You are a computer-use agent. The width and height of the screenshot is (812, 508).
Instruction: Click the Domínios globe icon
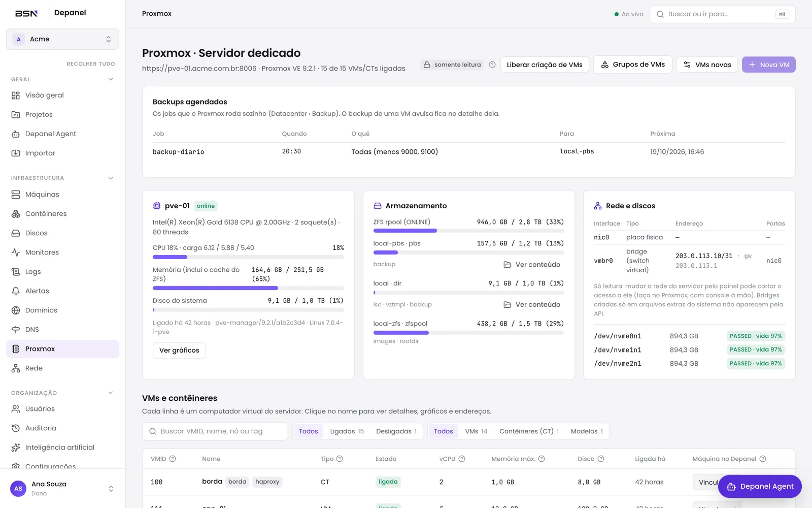[x=16, y=310]
